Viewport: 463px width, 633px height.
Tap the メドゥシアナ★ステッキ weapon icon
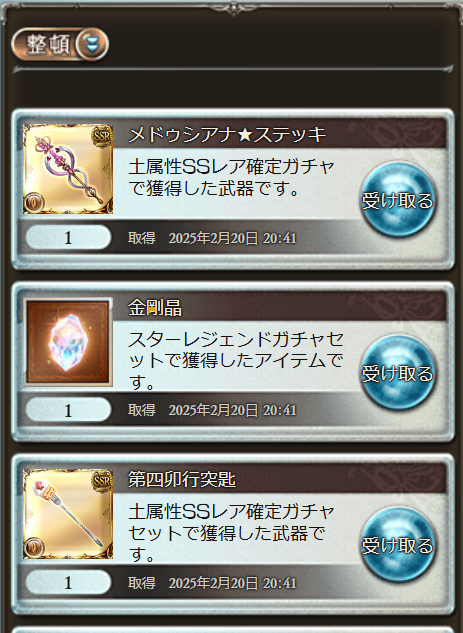[68, 169]
